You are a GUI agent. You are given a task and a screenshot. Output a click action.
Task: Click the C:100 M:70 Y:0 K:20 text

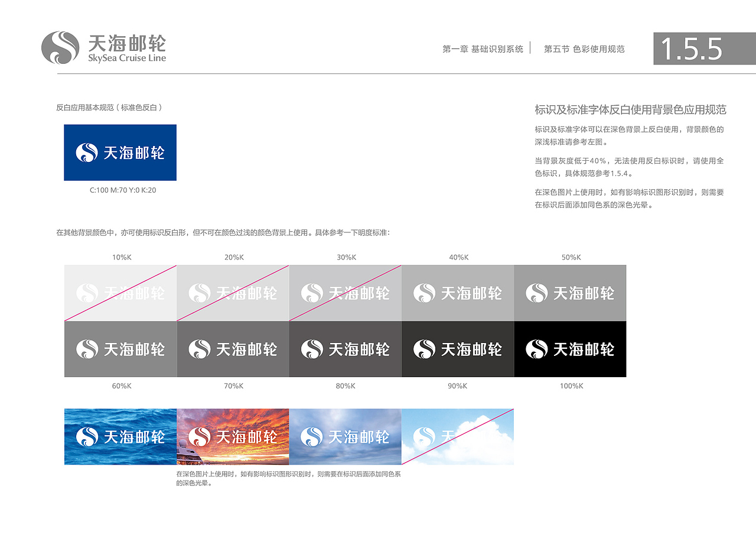(123, 190)
